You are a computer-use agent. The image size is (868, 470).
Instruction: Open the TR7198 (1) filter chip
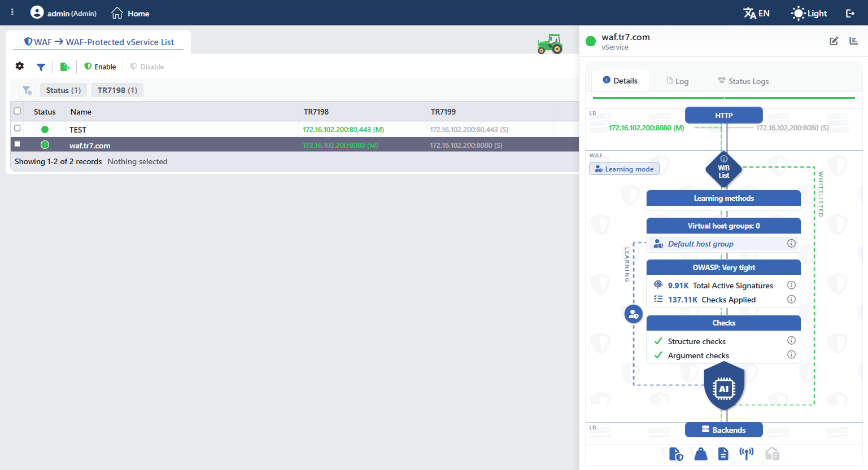coord(117,90)
